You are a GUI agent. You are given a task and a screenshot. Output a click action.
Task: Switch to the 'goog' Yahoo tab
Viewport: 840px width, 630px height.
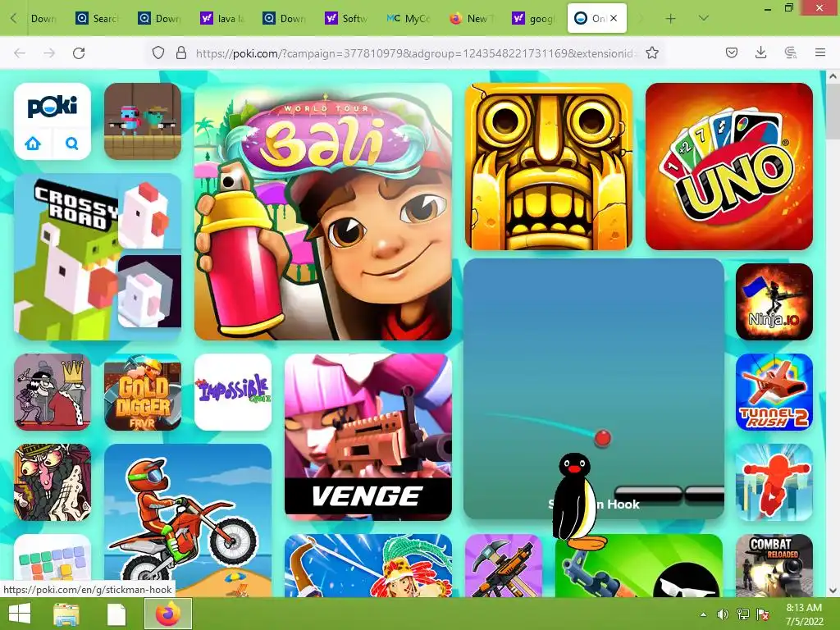coord(535,19)
